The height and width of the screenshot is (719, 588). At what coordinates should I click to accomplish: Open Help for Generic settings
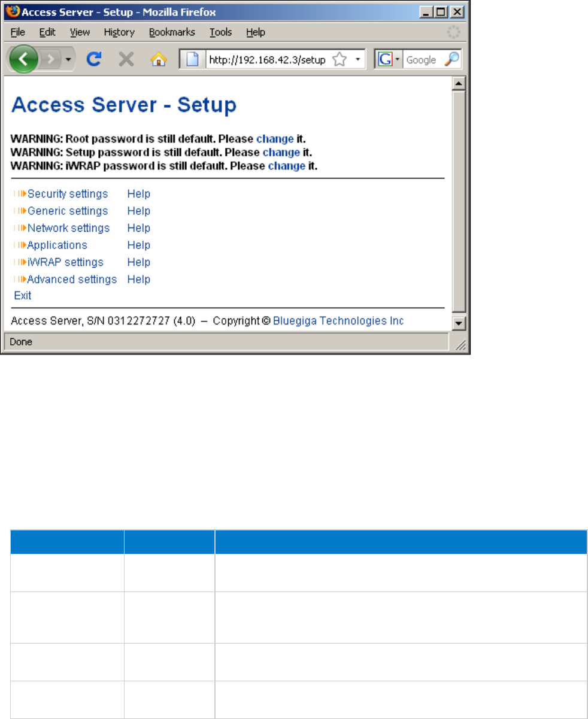(139, 211)
